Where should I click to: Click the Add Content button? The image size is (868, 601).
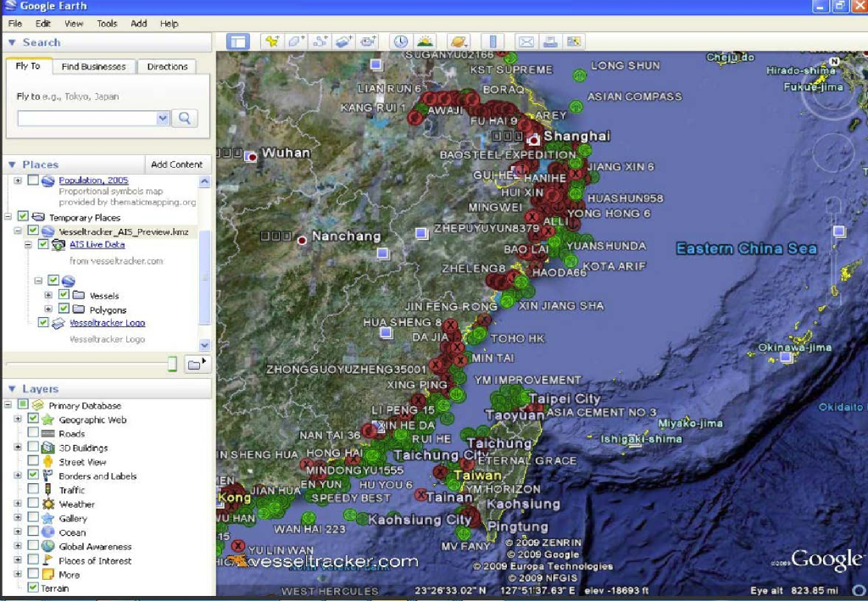(x=176, y=164)
